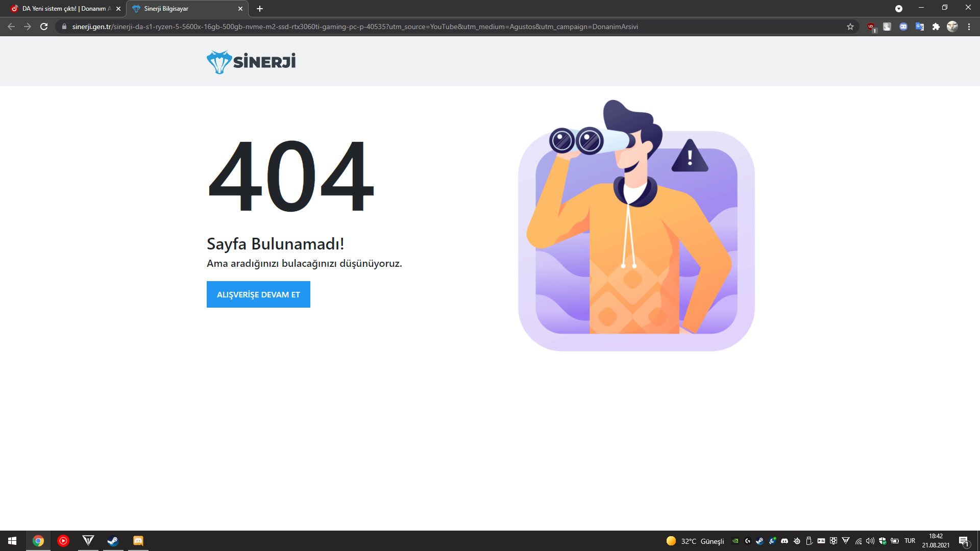The height and width of the screenshot is (551, 980).
Task: Click the Sinerji logo in the header
Action: coord(251,62)
